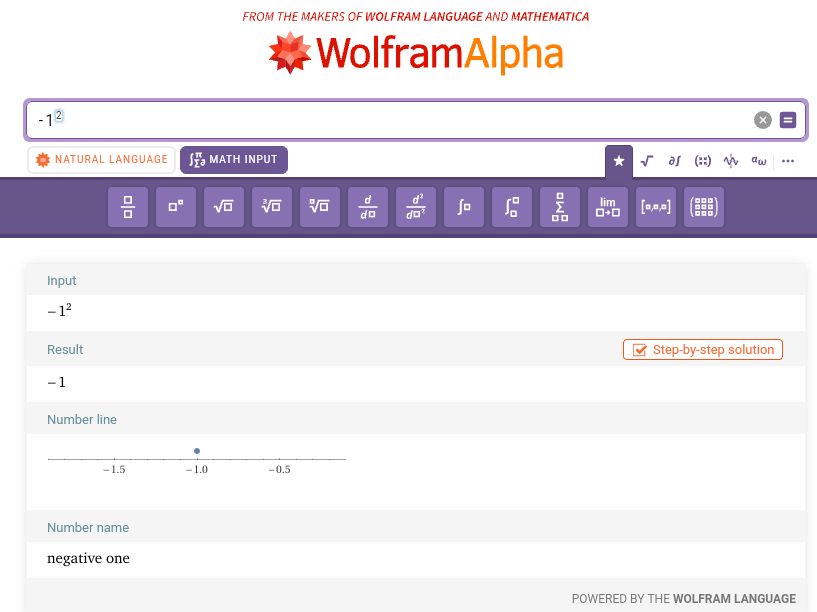Image resolution: width=817 pixels, height=612 pixels.
Task: Open the calculus symbols keyboard tab
Action: pos(674,161)
